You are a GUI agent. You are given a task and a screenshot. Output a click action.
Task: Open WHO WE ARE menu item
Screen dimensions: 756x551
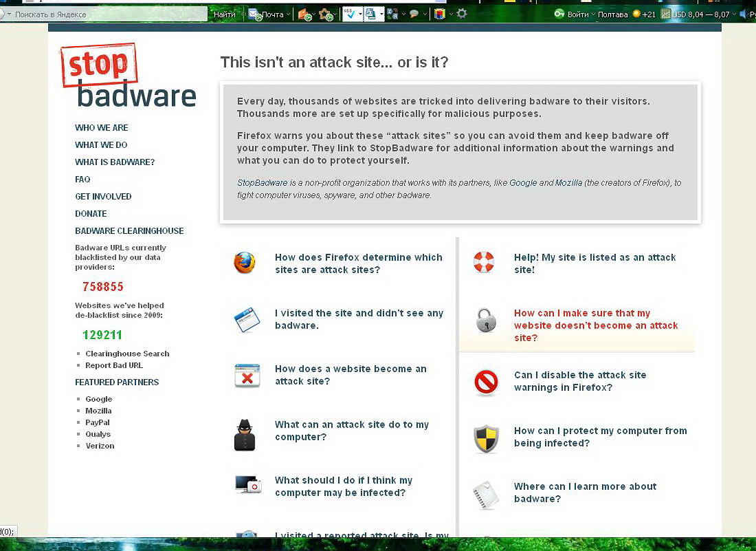(102, 128)
